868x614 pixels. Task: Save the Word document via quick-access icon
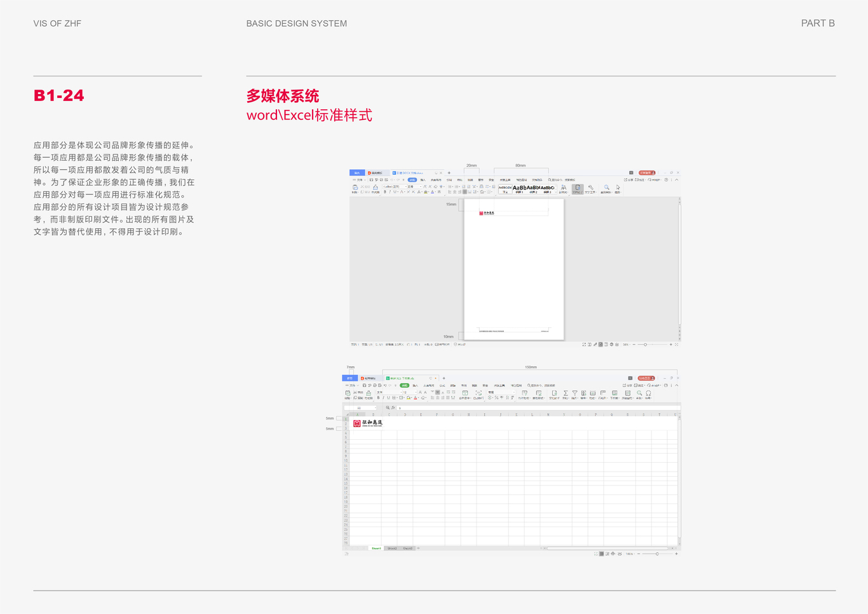(x=371, y=180)
